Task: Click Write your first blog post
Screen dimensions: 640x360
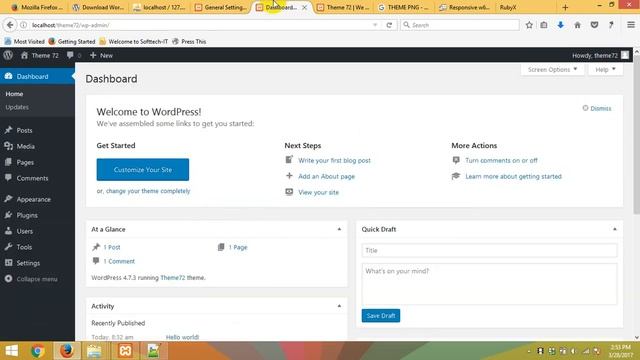Action: click(x=334, y=160)
